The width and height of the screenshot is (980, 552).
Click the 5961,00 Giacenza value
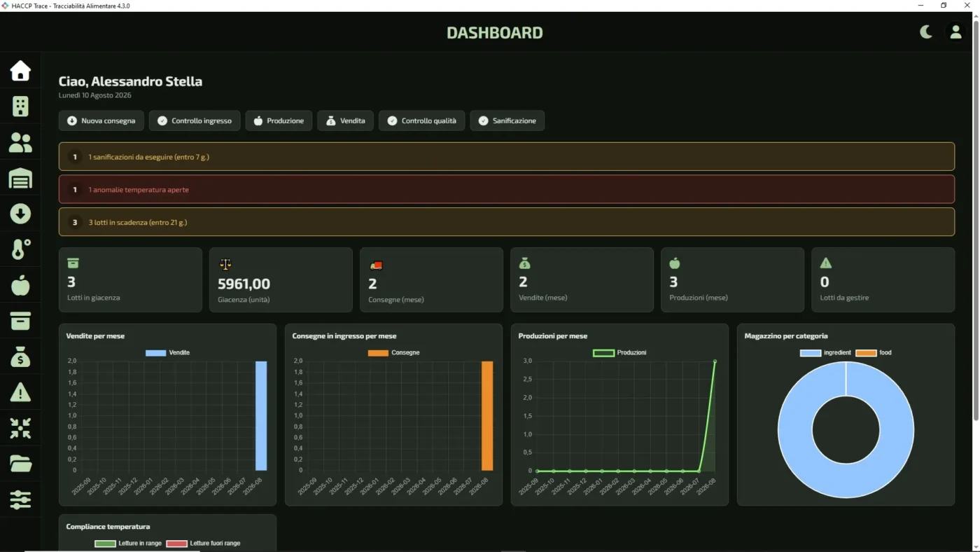[244, 284]
